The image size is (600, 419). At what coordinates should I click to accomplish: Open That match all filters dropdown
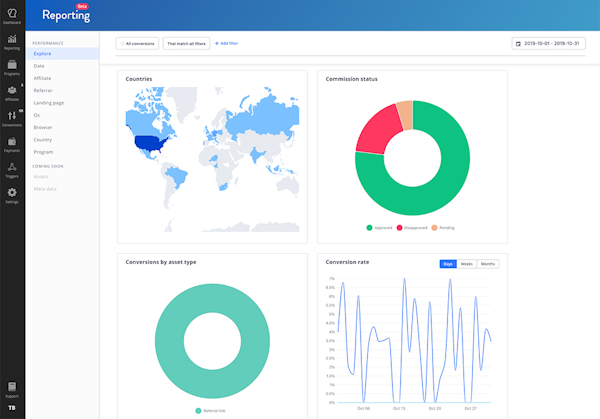click(187, 44)
